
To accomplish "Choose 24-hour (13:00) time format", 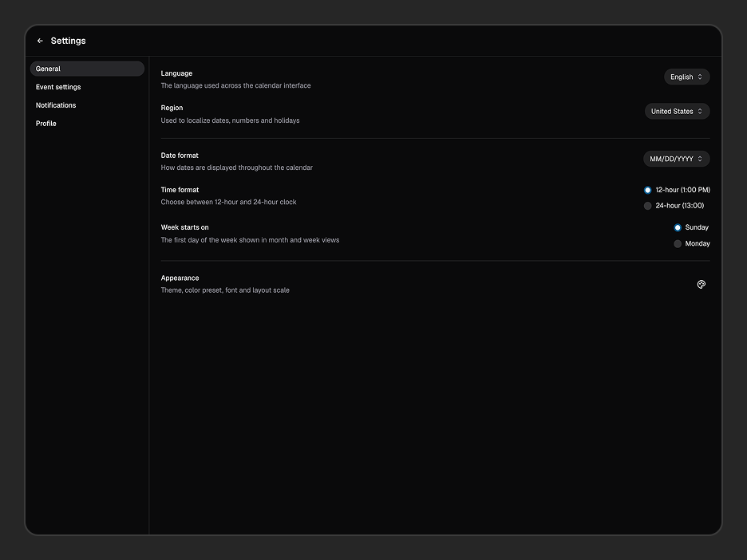I will tap(674, 206).
